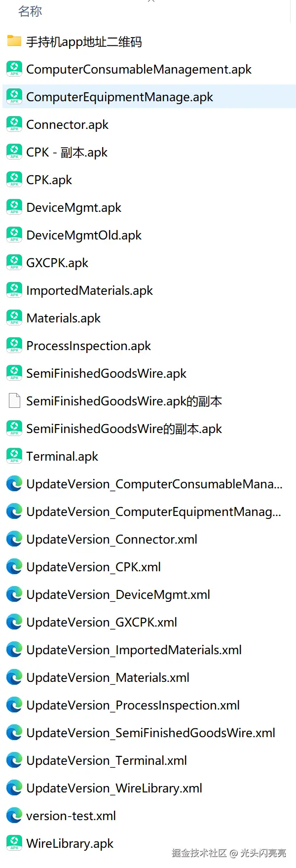Click the APK icon of DeviceMgmtOld.apk

coord(14,235)
